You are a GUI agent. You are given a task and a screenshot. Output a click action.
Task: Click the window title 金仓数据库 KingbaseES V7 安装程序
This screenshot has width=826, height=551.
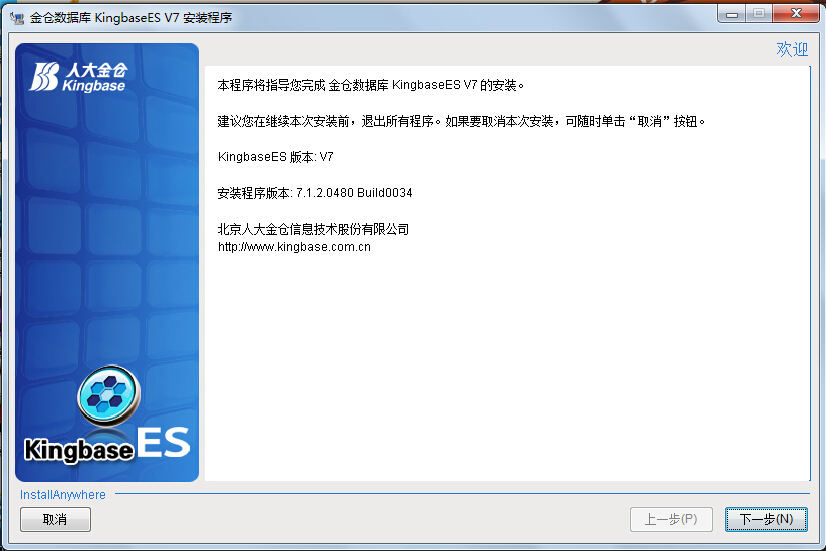(x=131, y=18)
